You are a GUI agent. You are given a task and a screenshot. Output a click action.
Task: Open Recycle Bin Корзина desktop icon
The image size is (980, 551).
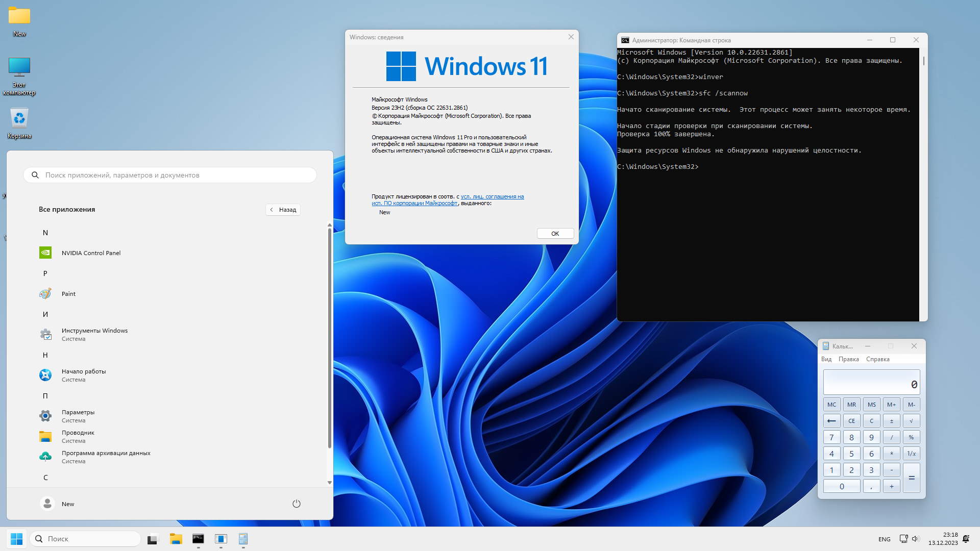[x=19, y=123]
